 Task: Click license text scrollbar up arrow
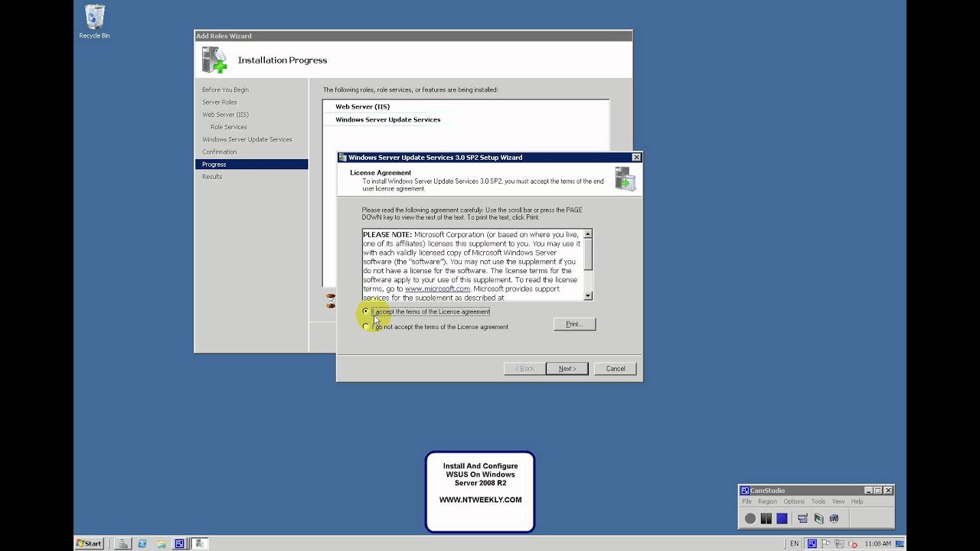pyautogui.click(x=588, y=233)
